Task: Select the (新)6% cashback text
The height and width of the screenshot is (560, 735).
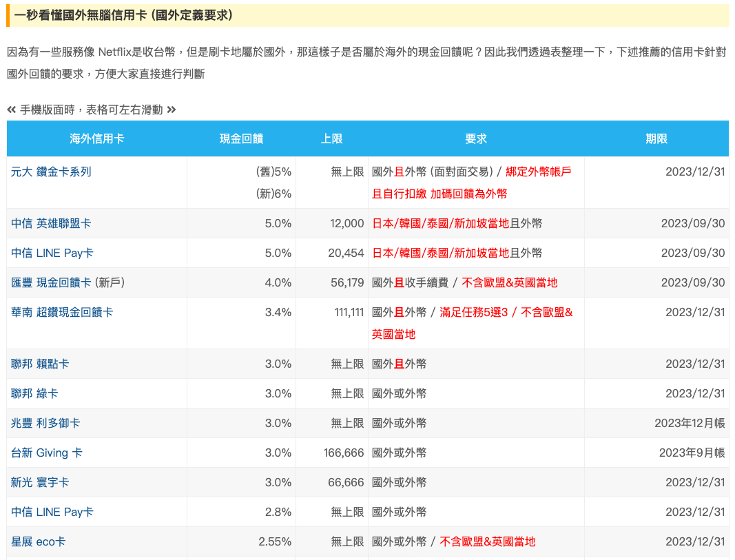Action: [273, 194]
